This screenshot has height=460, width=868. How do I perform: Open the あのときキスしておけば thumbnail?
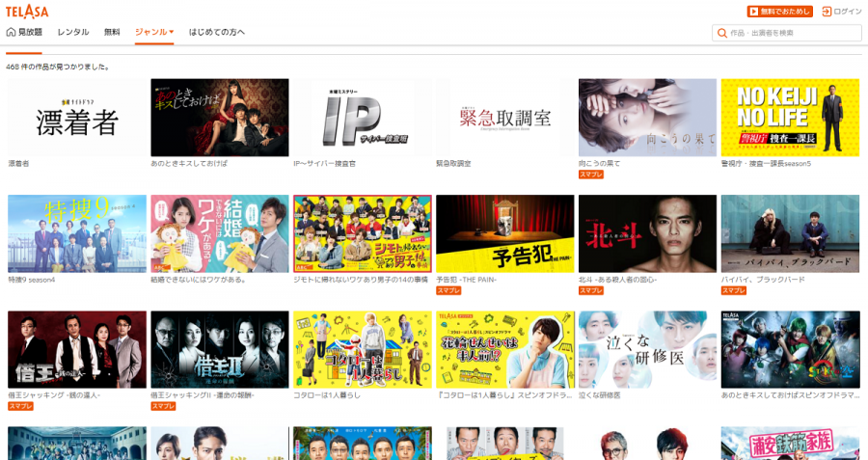tap(220, 118)
